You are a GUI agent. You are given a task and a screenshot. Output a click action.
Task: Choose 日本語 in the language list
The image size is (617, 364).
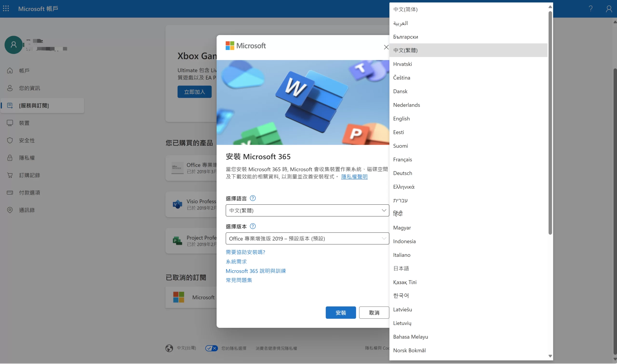pyautogui.click(x=401, y=268)
